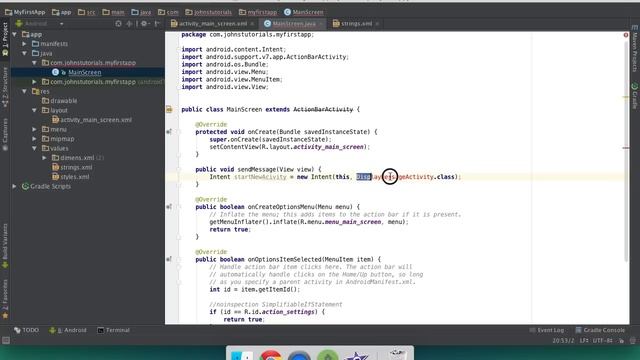Image resolution: width=640 pixels, height=360 pixels.
Task: Expand the mipmap folder
Action: (x=35, y=139)
